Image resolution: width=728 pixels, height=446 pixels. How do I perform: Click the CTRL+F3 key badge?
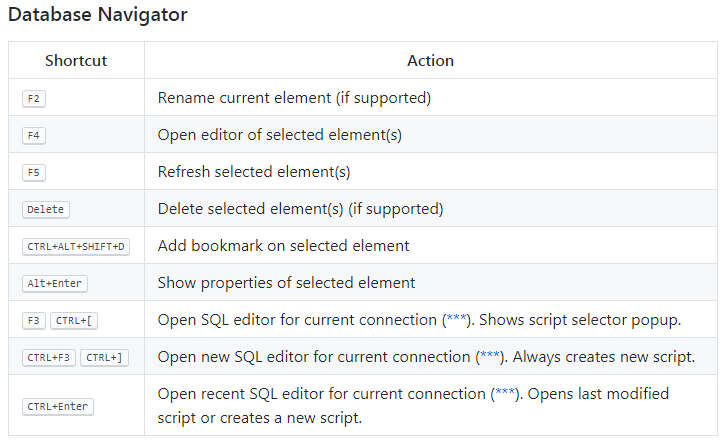[49, 357]
